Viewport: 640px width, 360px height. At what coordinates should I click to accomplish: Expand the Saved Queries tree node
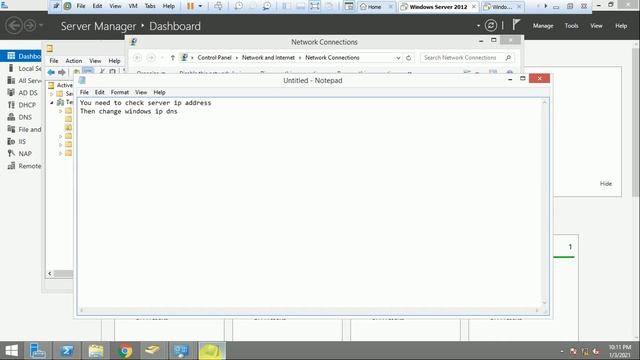(x=52, y=94)
